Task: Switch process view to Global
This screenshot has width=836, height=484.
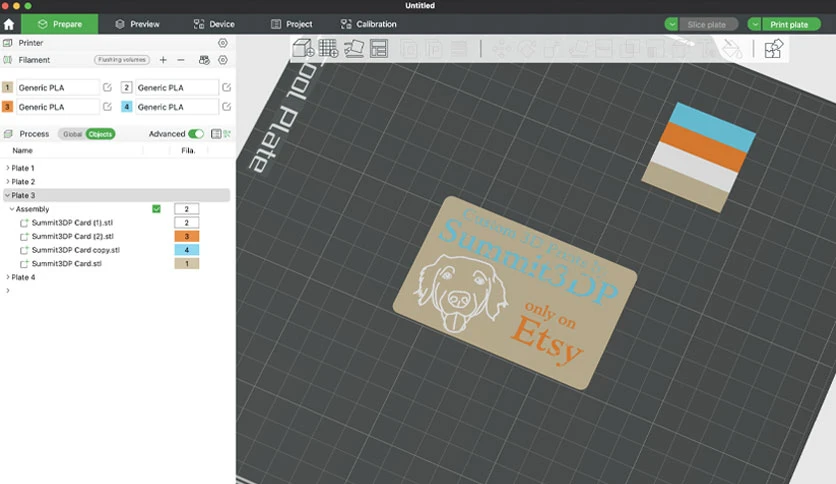Action: click(x=73, y=134)
